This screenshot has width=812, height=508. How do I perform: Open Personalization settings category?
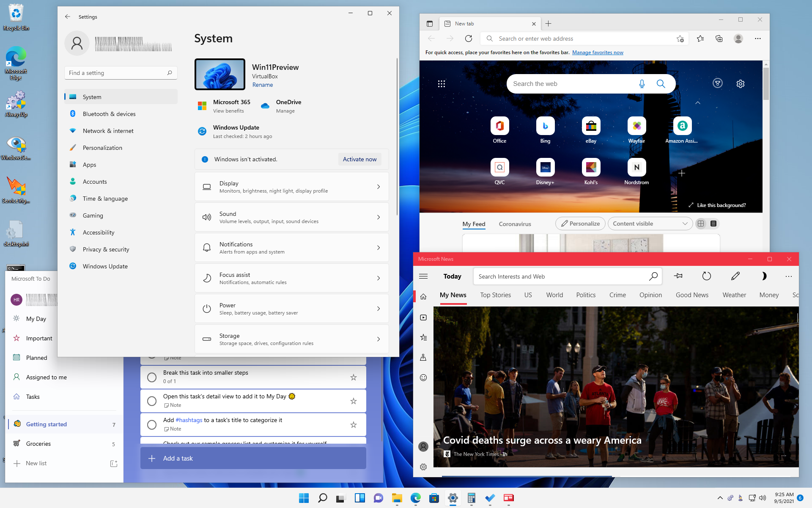(121, 148)
